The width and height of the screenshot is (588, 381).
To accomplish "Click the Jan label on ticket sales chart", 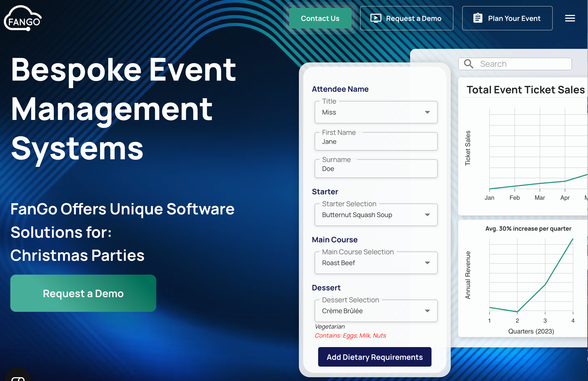I will 489,198.
